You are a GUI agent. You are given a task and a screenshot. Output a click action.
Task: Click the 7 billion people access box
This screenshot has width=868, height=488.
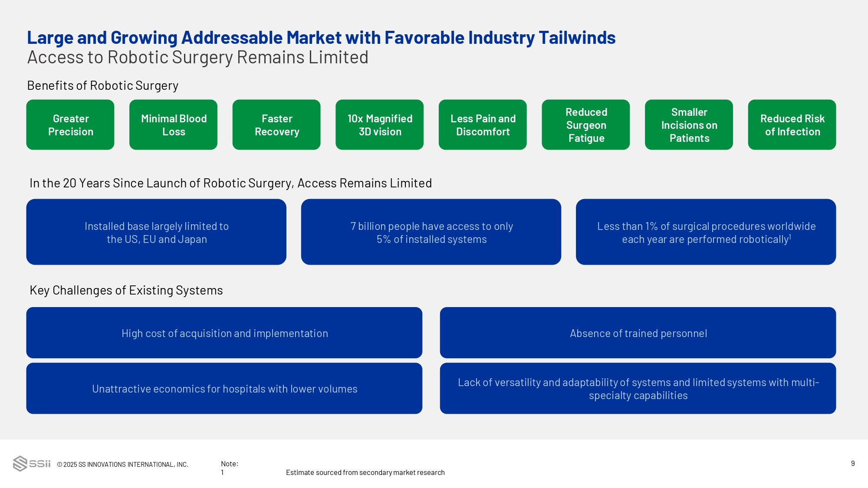(x=431, y=232)
